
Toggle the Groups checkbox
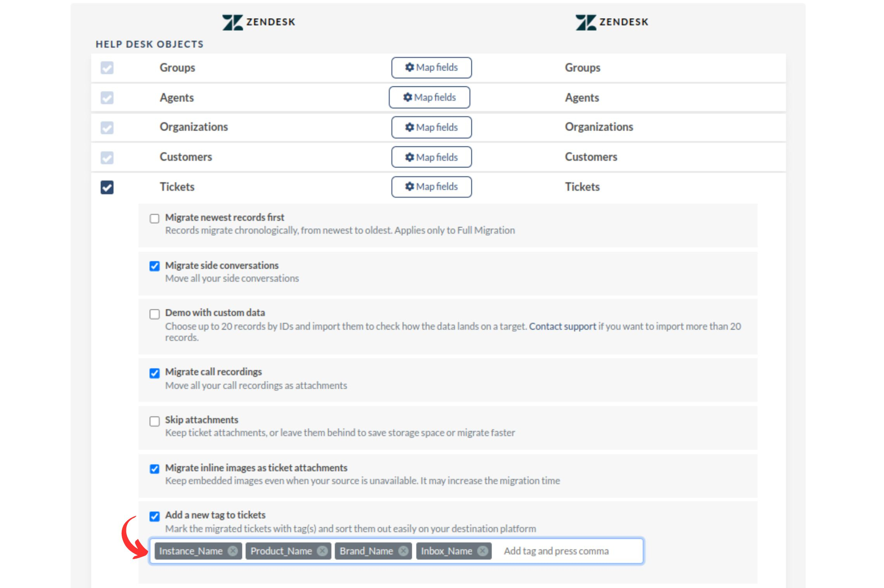tap(107, 68)
